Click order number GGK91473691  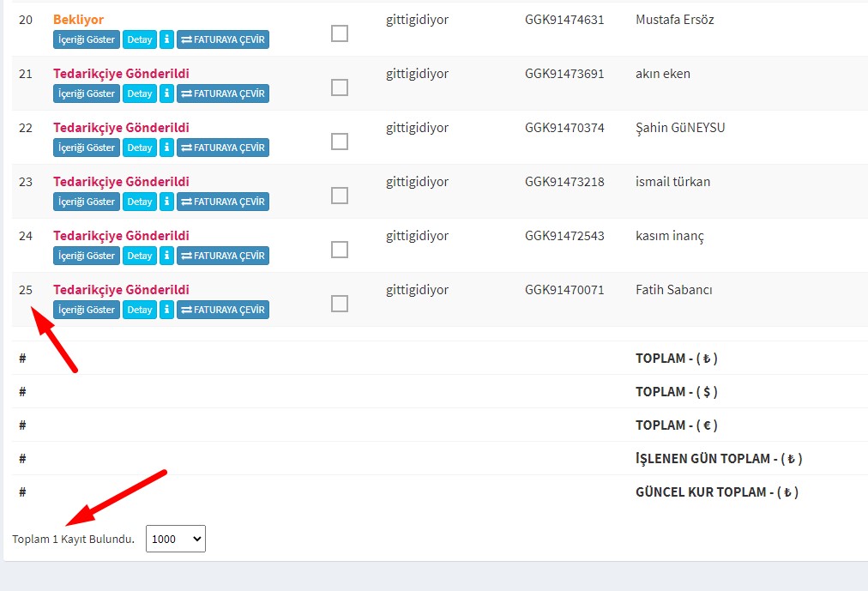564,74
